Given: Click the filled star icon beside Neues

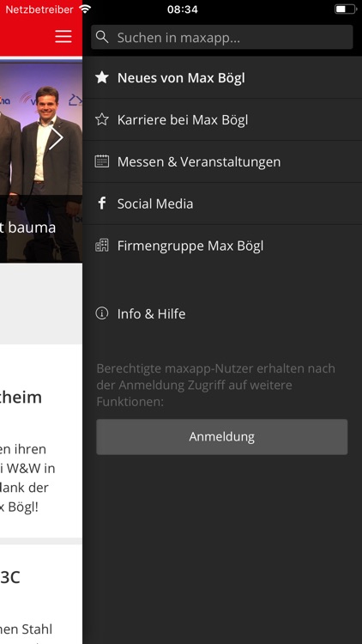Looking at the screenshot, I should point(102,77).
